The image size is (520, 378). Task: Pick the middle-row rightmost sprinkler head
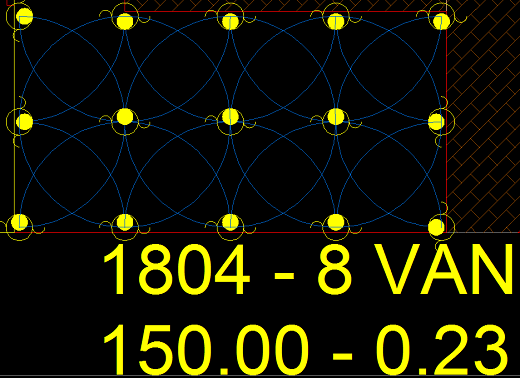pos(436,122)
